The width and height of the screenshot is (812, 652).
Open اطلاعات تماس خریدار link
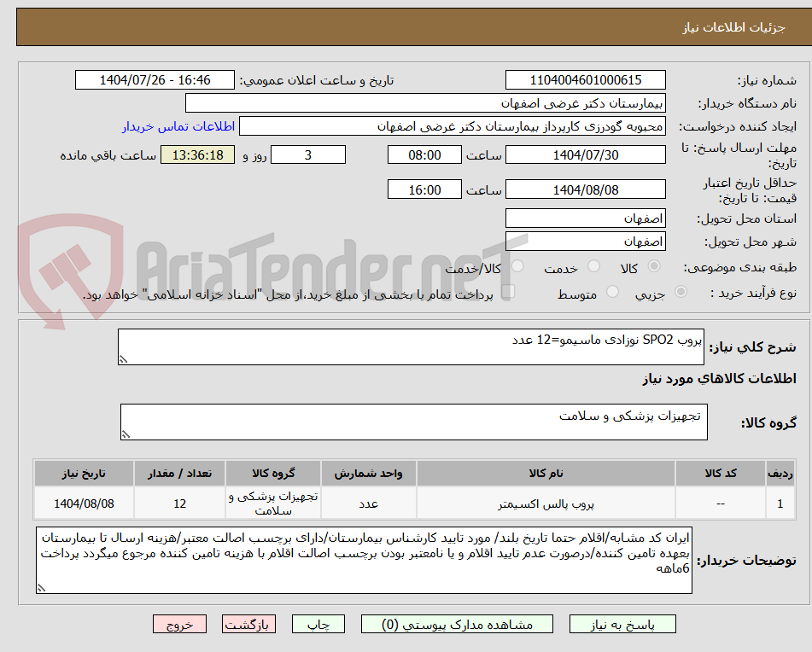(178, 126)
